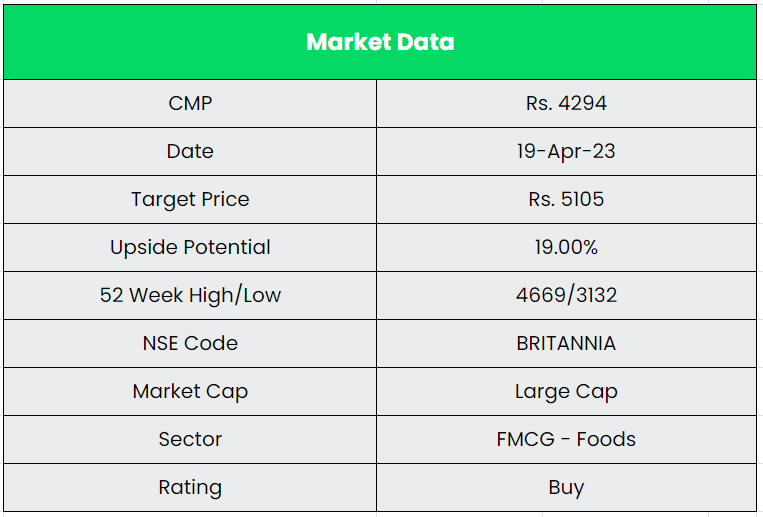Viewport: 763px width, 517px height.
Task: Click the BRITANNIA code cell
Action: (x=566, y=343)
